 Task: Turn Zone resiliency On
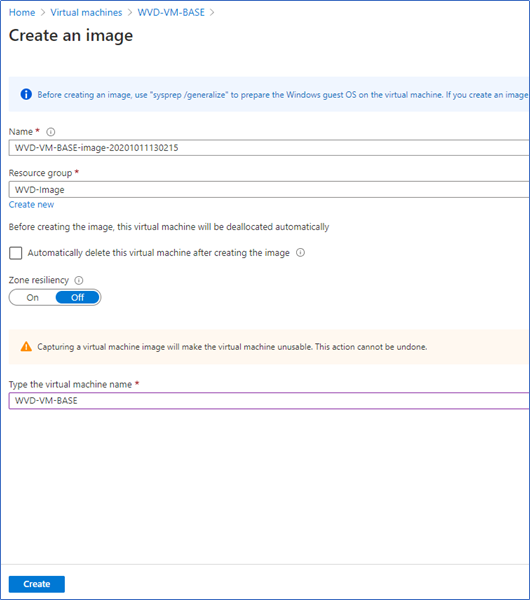coord(33,297)
